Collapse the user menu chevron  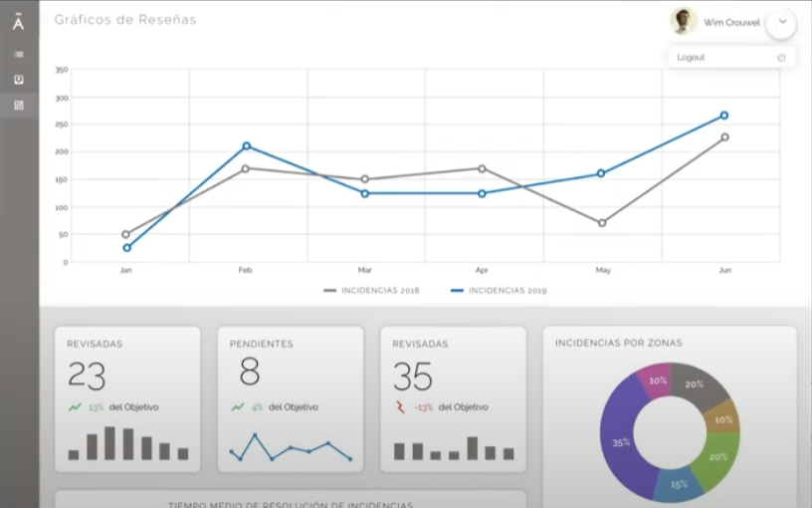tap(782, 21)
